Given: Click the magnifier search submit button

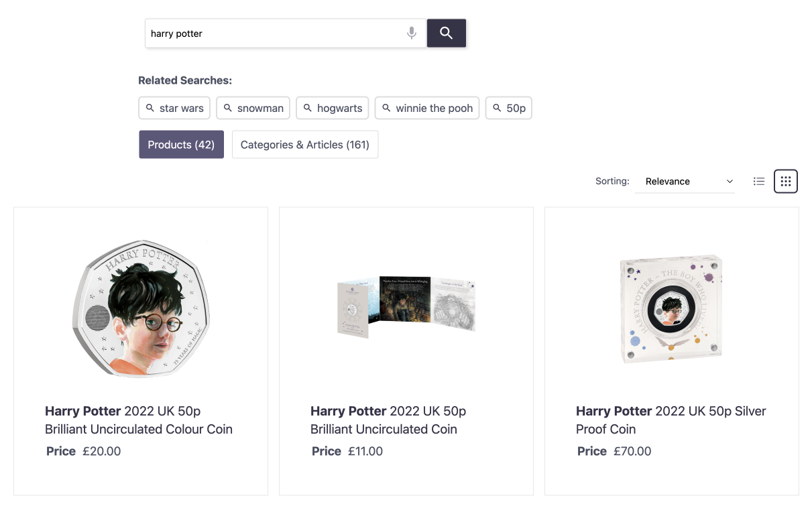Looking at the screenshot, I should click(x=446, y=34).
